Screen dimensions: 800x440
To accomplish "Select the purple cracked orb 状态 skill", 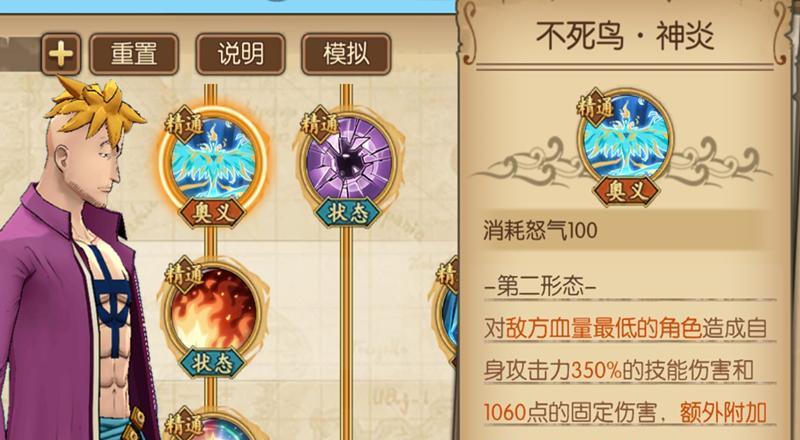I will pos(348,159).
